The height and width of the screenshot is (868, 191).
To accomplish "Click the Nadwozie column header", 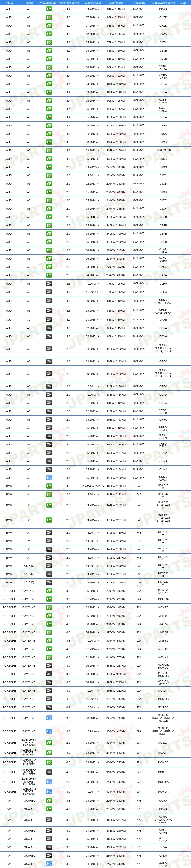I will coord(139,3).
